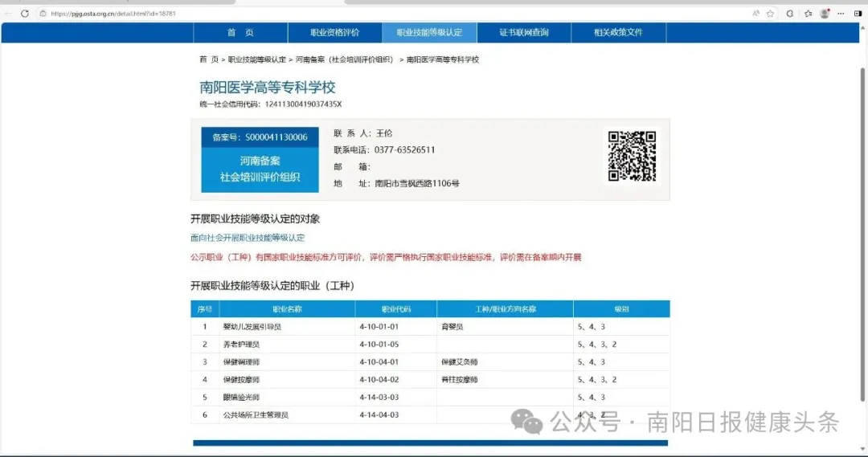
Task: Select the 证书联网查询 tab
Action: click(524, 33)
